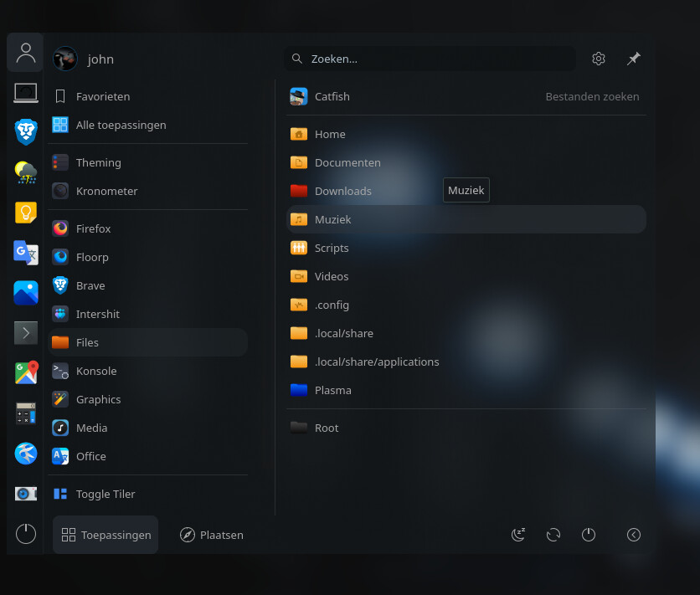Select the highlighted Files category
Image resolution: width=700 pixels, height=595 pixels.
coord(147,342)
